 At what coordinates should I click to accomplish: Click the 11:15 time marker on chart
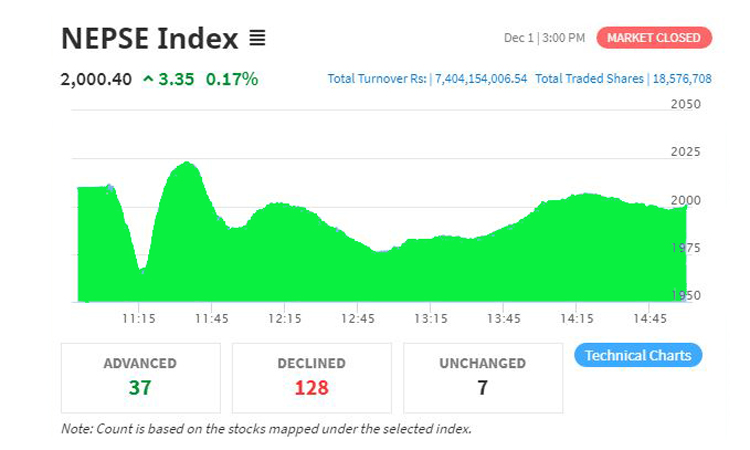pyautogui.click(x=138, y=318)
